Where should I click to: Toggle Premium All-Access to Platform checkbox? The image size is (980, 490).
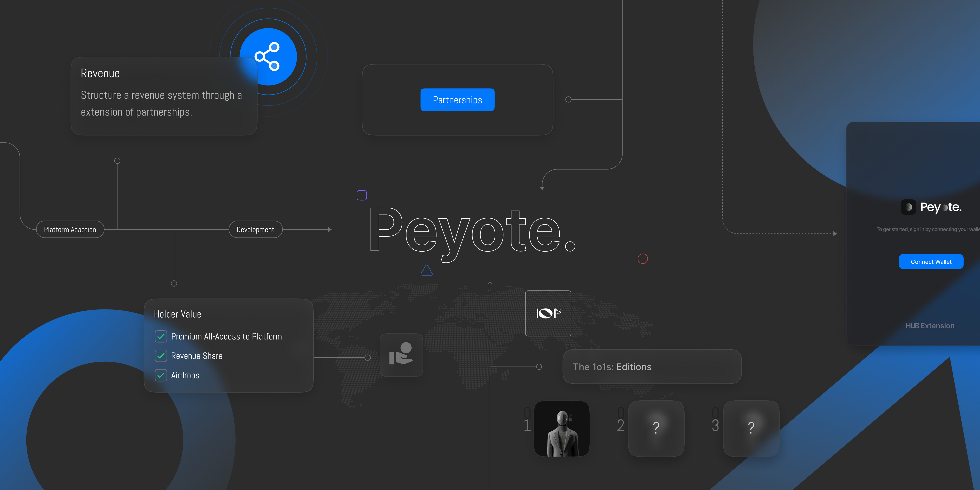(161, 337)
